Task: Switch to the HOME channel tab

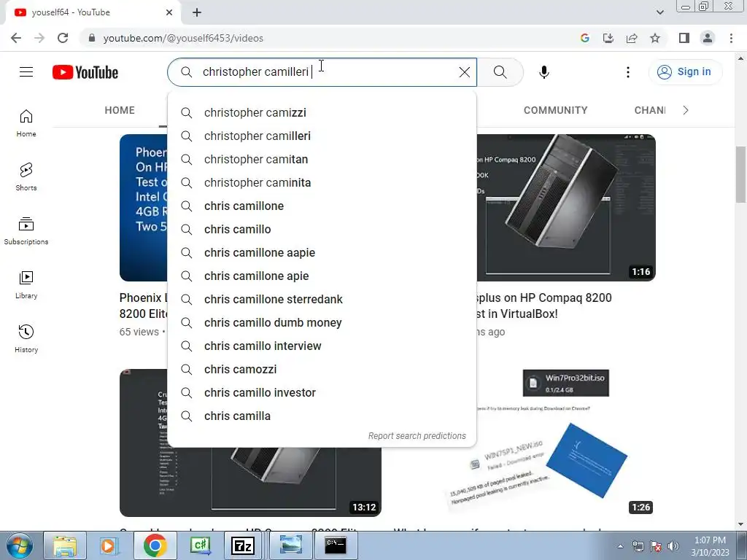Action: pos(120,111)
